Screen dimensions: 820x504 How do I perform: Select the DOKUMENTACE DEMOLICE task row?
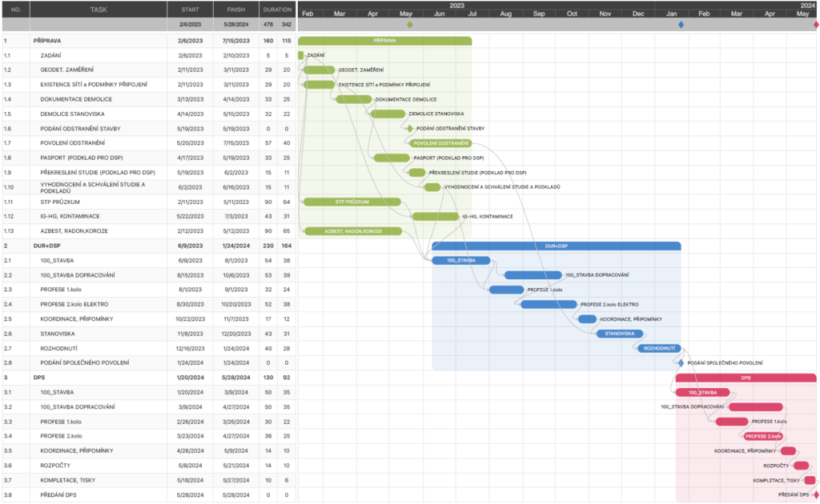(76, 99)
